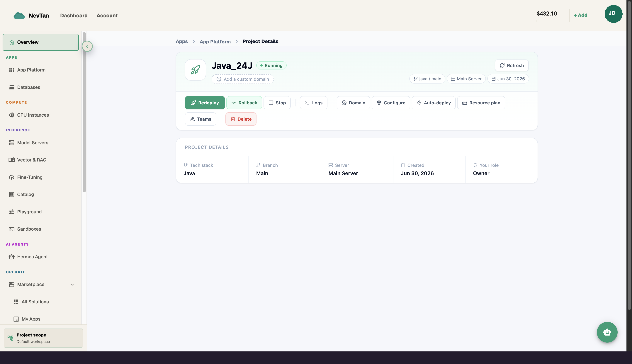Open the Teams management
Screen dimensions: 632x364
tap(201, 119)
